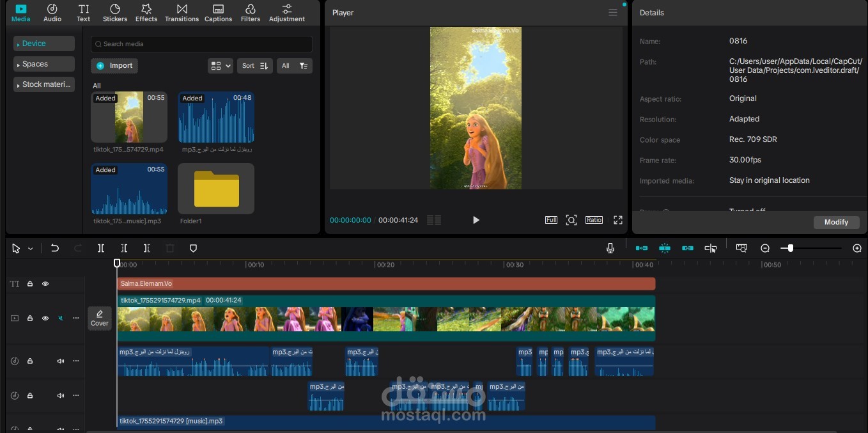
Task: Select the tiktok_175...574729.mp4 video thumbnail
Action: [x=129, y=117]
